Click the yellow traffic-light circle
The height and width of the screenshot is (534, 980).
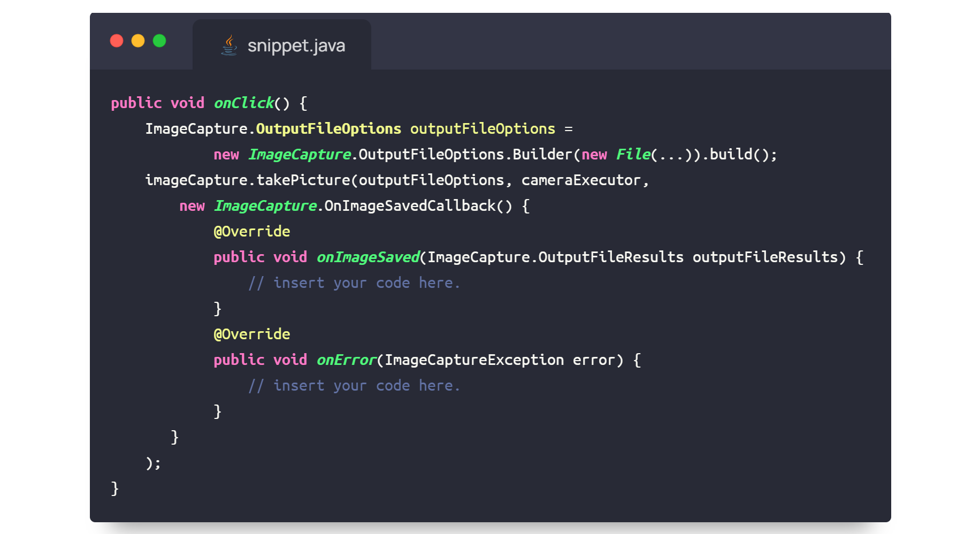coord(137,41)
